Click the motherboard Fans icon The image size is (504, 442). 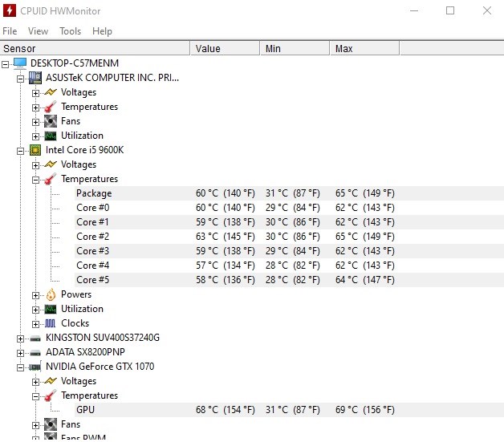click(51, 121)
